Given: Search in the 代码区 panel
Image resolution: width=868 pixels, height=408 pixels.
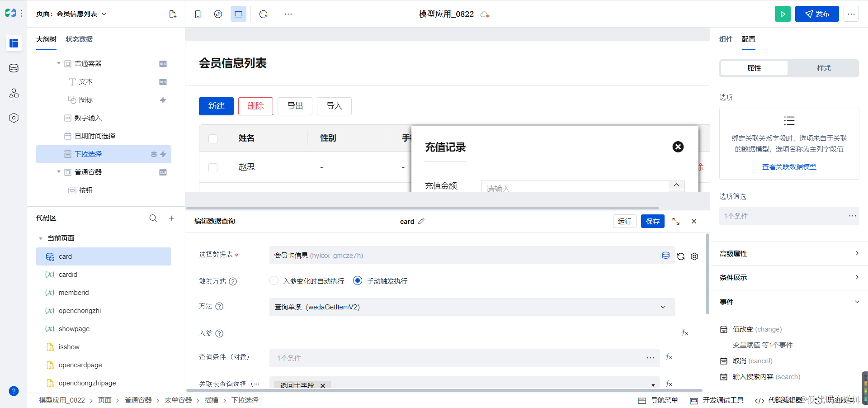Looking at the screenshot, I should tap(153, 218).
